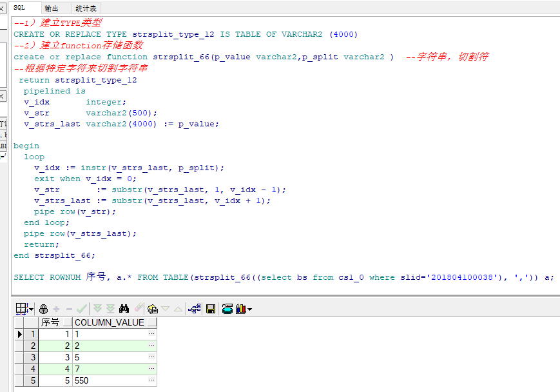Click the fetch last page arrow icon
Image resolution: width=560 pixels, height=392 pixels.
click(x=110, y=309)
